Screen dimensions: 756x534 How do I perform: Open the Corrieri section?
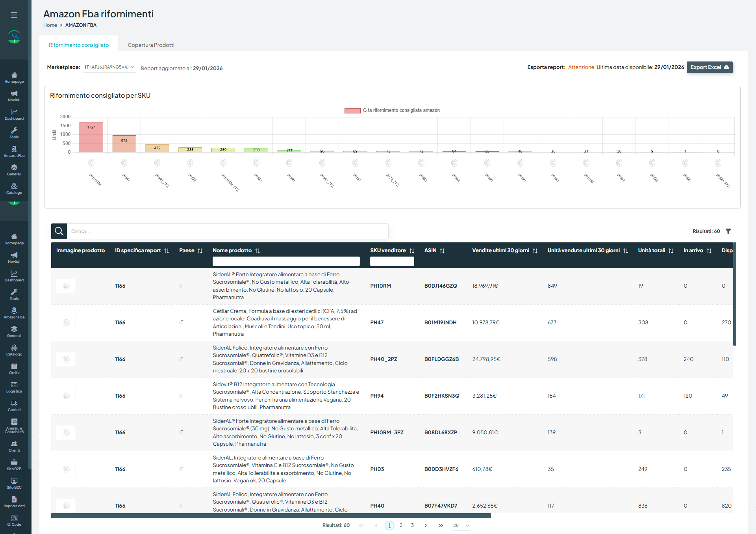[x=14, y=406]
